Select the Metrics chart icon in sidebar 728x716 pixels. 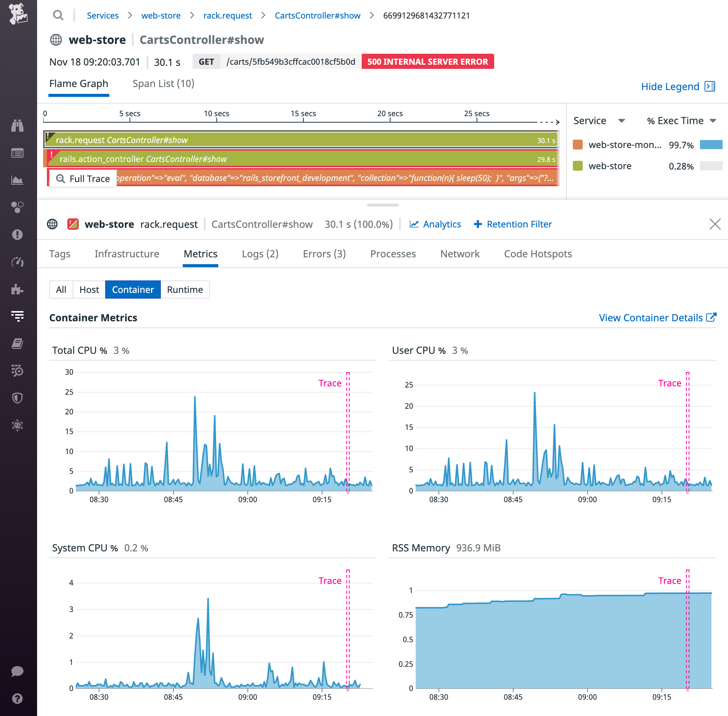pos(18,181)
